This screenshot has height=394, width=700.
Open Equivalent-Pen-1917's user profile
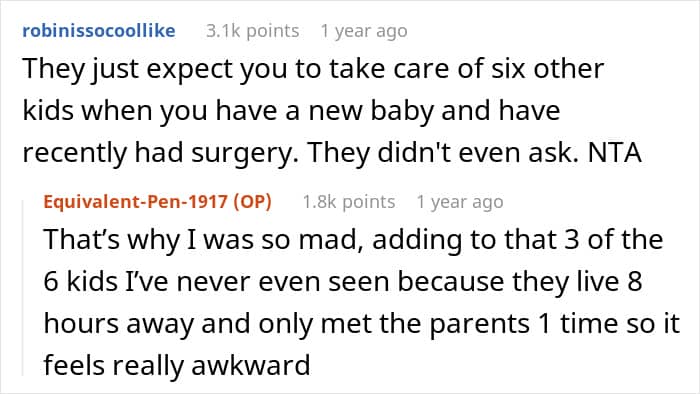[138, 202]
